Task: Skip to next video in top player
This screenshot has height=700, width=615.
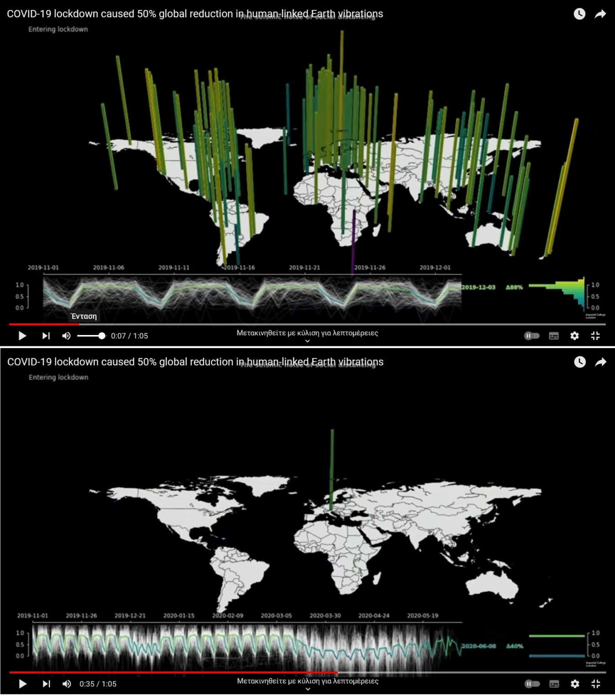Action: tap(46, 336)
